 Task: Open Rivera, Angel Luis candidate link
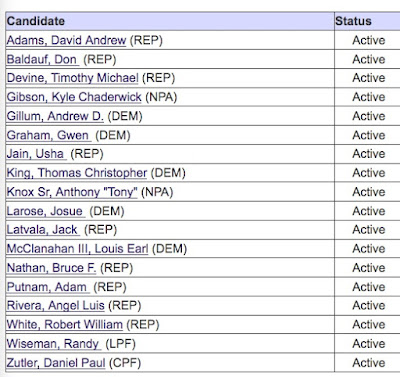pyautogui.click(x=55, y=305)
